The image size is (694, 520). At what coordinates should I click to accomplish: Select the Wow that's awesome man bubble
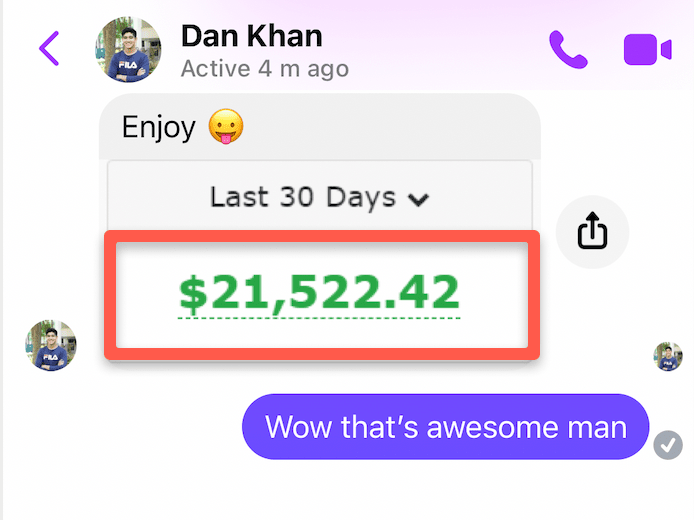click(445, 427)
